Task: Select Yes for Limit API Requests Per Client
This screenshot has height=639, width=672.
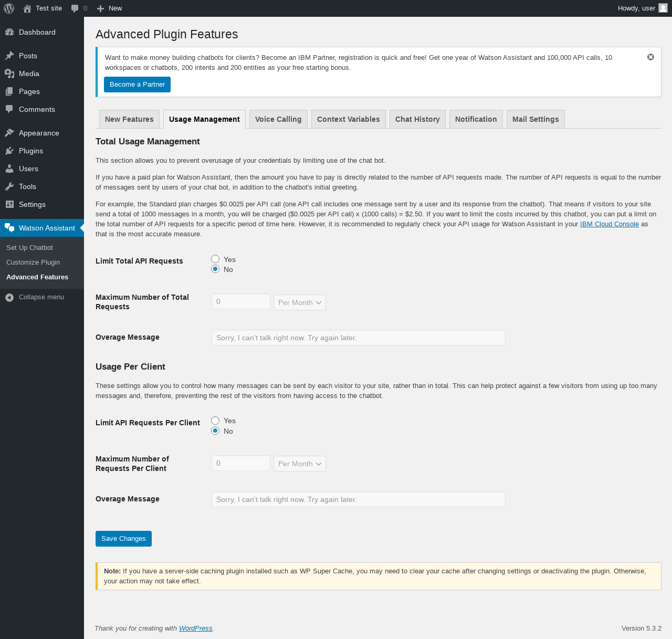Action: 215,421
